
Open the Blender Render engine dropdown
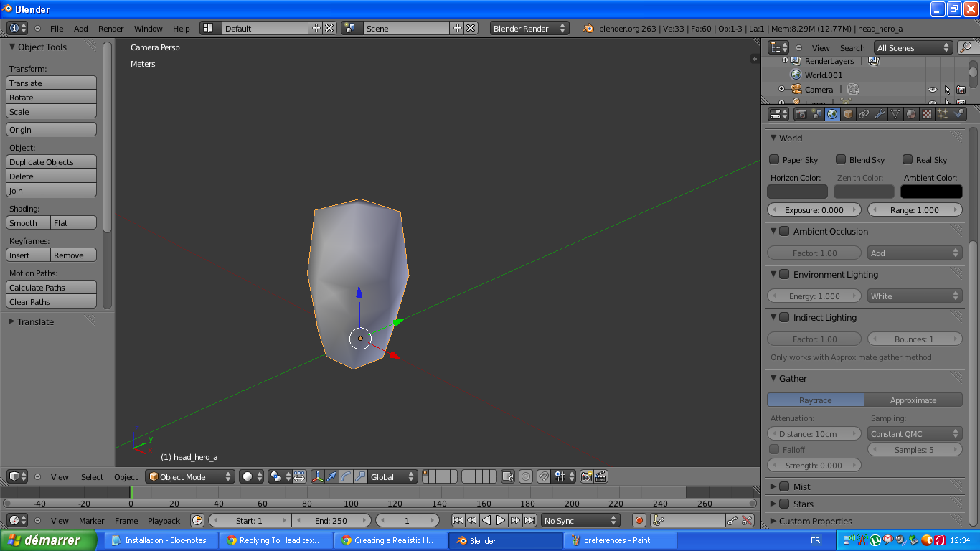click(529, 28)
